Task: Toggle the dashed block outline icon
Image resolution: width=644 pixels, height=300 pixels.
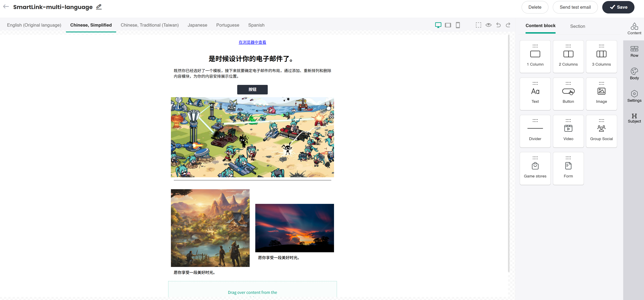Action: pos(478,25)
